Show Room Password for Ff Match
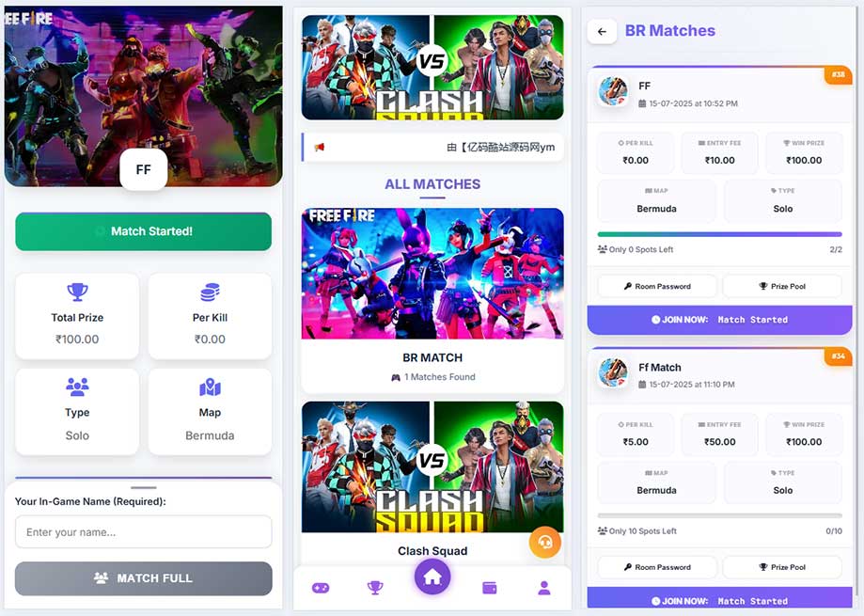864x616 pixels. point(657,567)
